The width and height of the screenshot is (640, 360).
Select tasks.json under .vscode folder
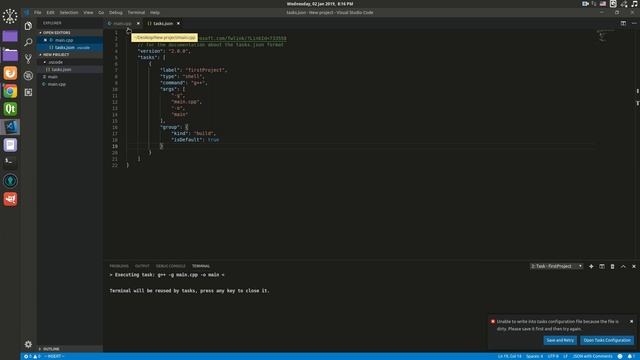(61, 69)
